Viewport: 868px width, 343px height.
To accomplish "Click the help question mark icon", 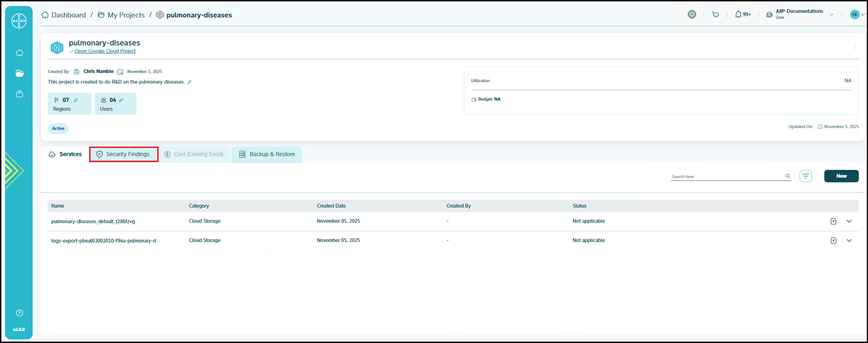I will (19, 313).
